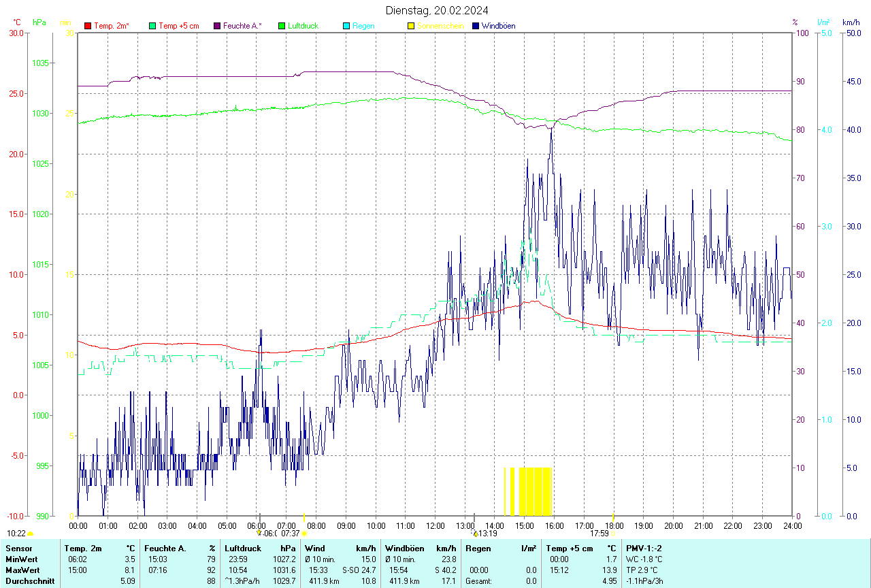
Task: Click the min temperature value 3.5
Action: pyautogui.click(x=130, y=559)
